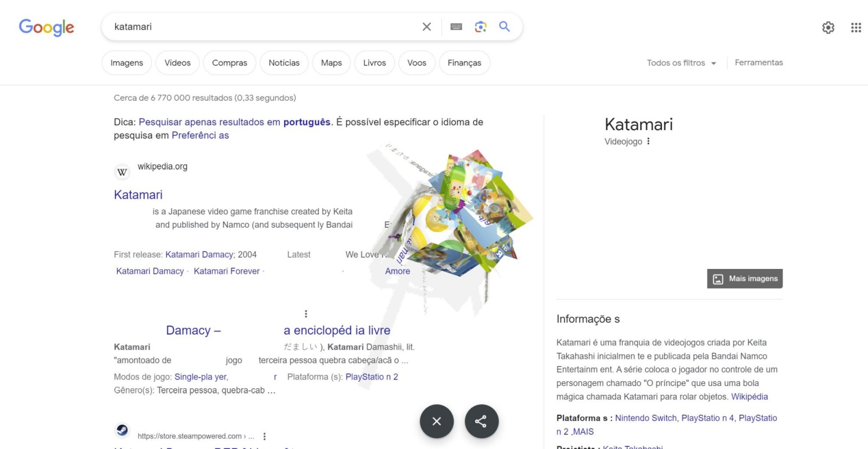The height and width of the screenshot is (449, 868).
Task: Click the Informações heading
Action: pos(588,319)
